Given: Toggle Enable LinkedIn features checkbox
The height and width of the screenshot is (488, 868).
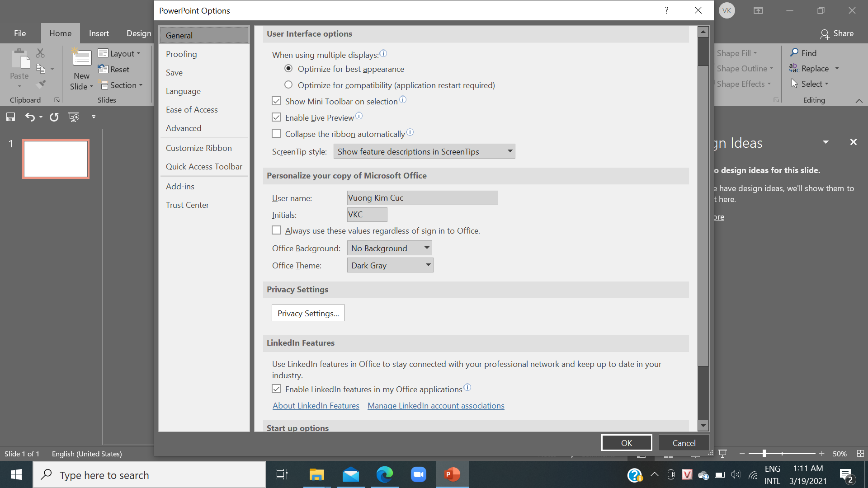Looking at the screenshot, I should click(276, 389).
